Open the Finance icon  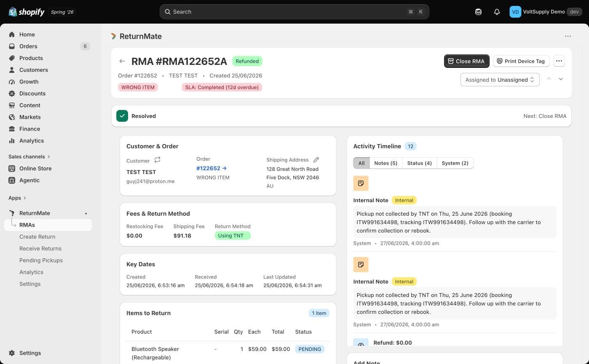[x=12, y=129]
